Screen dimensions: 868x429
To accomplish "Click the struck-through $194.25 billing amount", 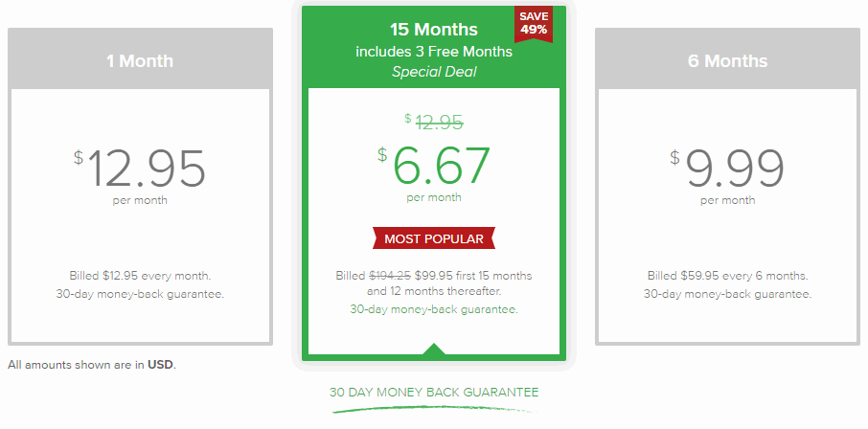I will tap(390, 276).
